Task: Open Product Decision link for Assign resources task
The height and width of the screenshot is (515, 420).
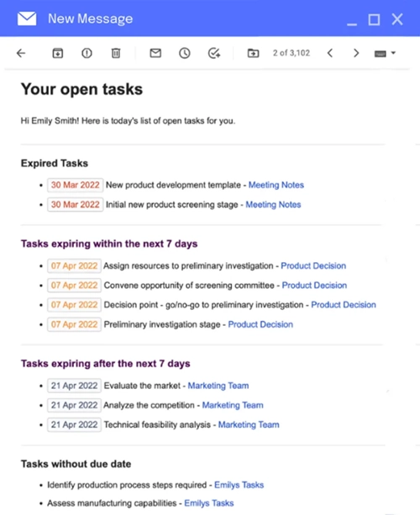Action: tap(313, 265)
